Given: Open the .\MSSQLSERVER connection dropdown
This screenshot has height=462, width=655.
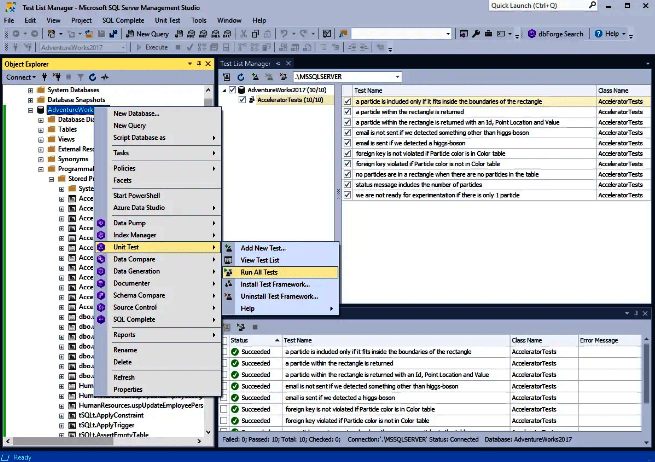Looking at the screenshot, I should [x=396, y=77].
